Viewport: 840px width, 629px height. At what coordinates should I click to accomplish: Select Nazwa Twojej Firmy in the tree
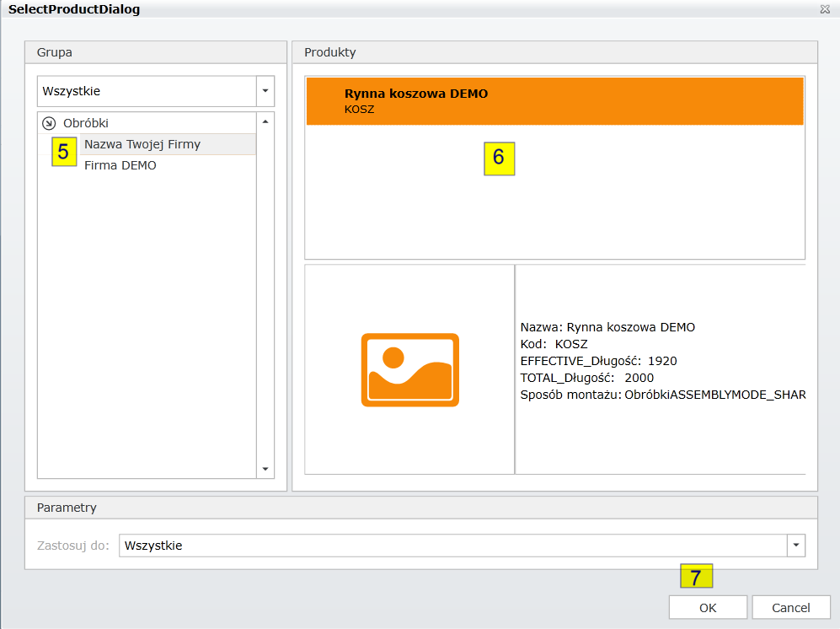[142, 144]
